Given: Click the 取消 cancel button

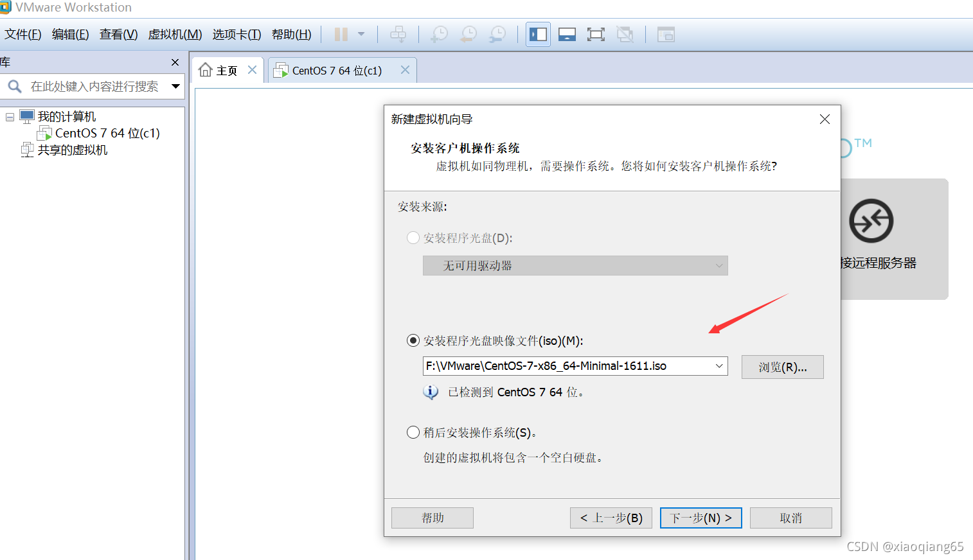Looking at the screenshot, I should tap(791, 518).
